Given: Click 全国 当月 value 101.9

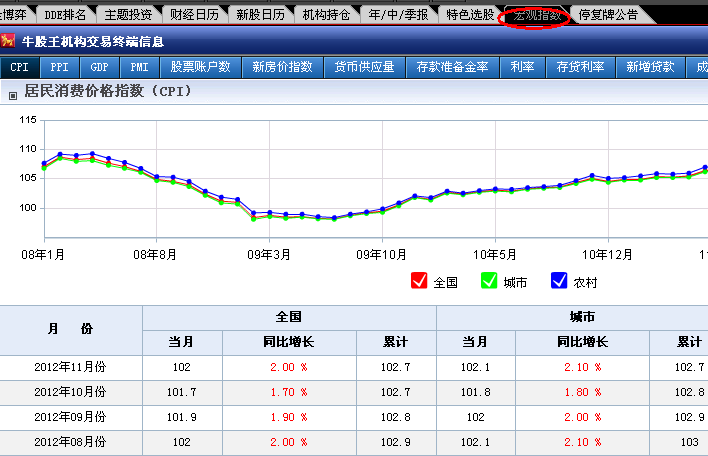Looking at the screenshot, I should pos(182,417).
